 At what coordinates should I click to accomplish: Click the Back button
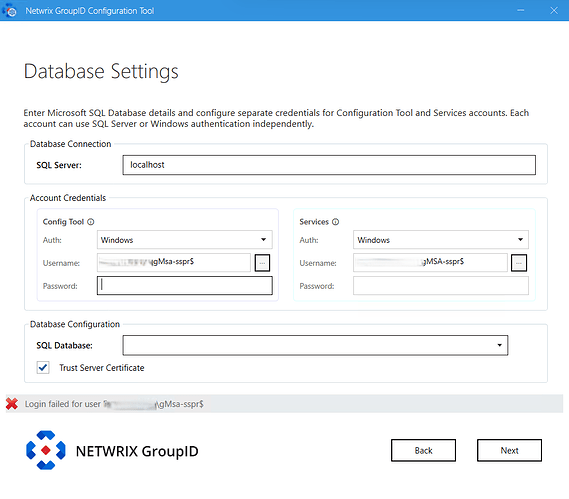(423, 450)
